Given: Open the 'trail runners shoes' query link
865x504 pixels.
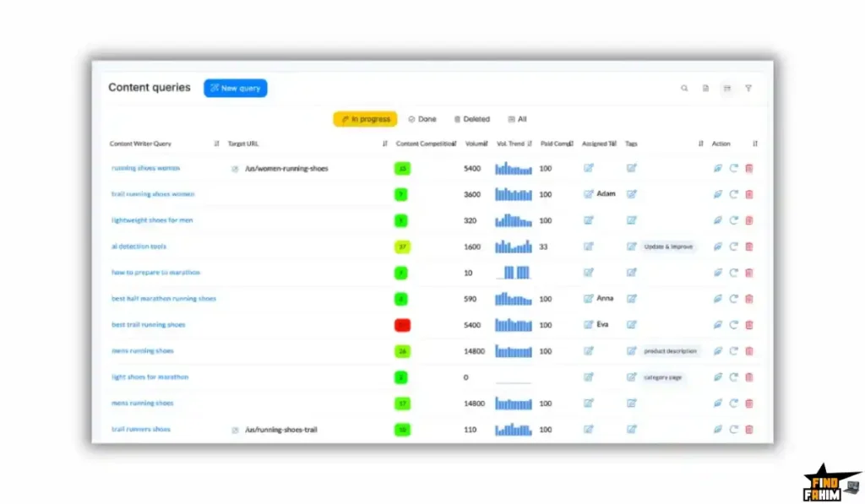Looking at the screenshot, I should click(142, 429).
